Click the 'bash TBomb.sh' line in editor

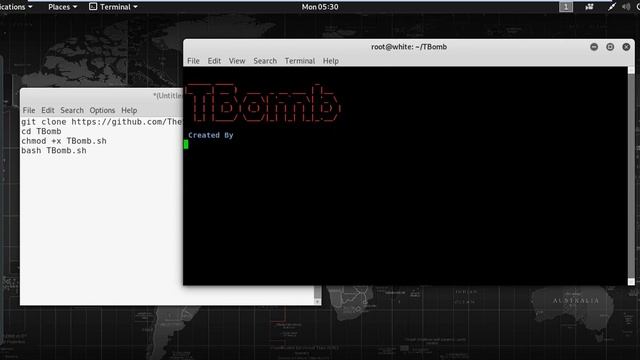pyautogui.click(x=54, y=151)
